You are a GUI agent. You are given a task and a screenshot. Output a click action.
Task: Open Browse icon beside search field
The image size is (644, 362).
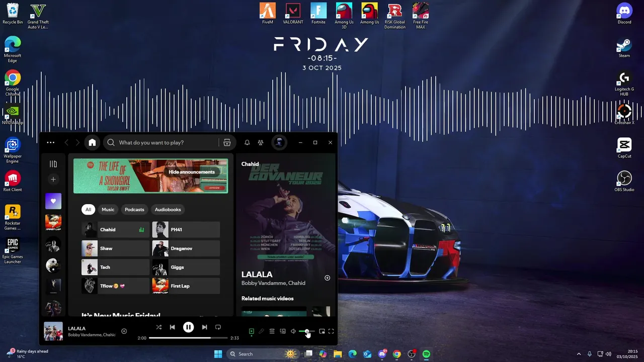coord(227,143)
